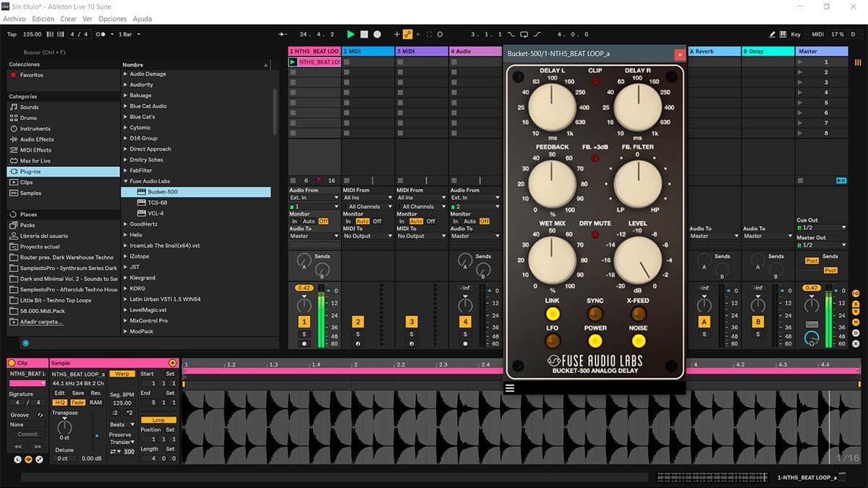This screenshot has height=488, width=868.
Task: Open the Archivo menu
Action: point(15,19)
